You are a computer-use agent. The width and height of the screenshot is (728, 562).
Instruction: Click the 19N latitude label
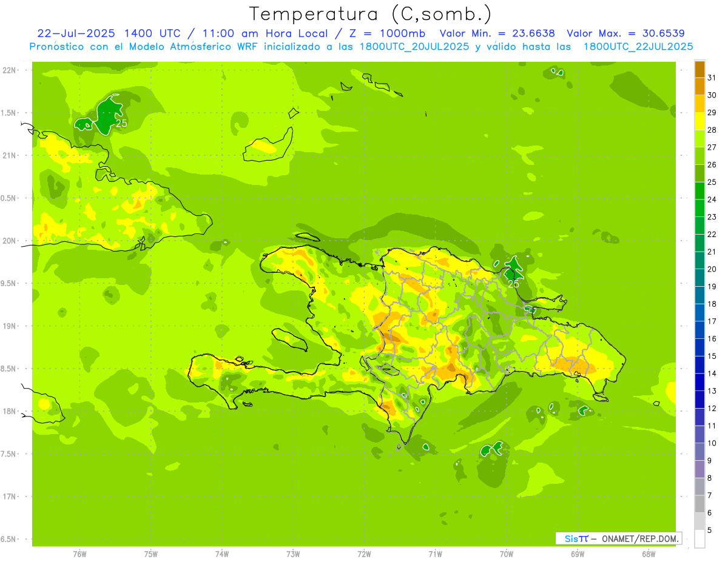point(9,326)
